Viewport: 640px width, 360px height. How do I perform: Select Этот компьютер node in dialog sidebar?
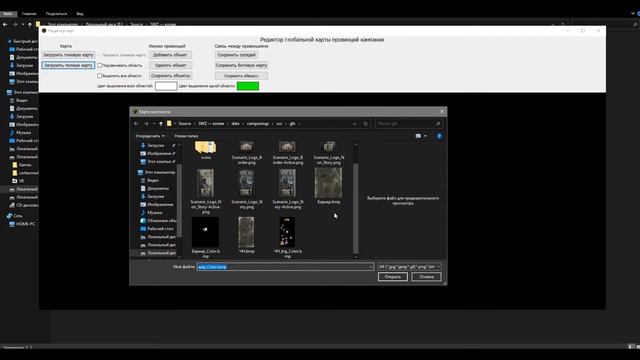coord(159,172)
